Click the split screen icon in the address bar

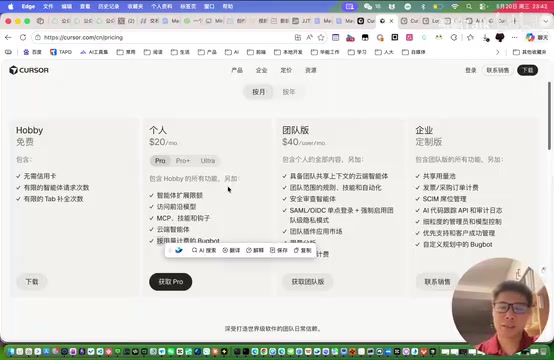298,37
